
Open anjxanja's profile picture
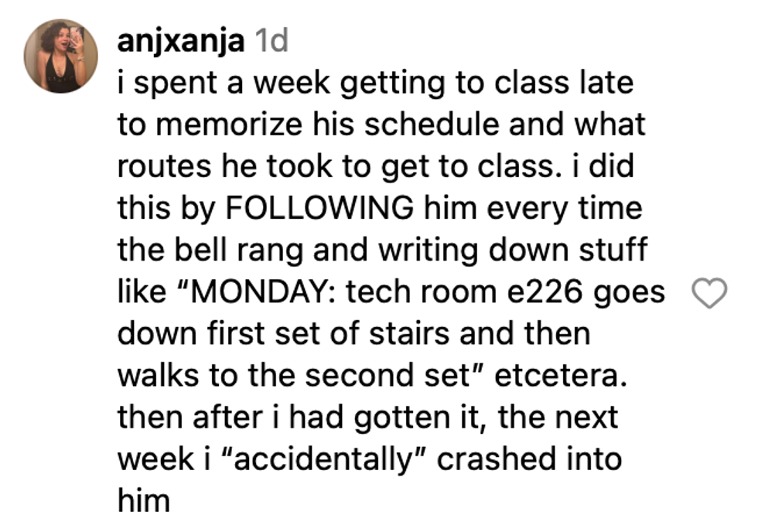[x=61, y=56]
